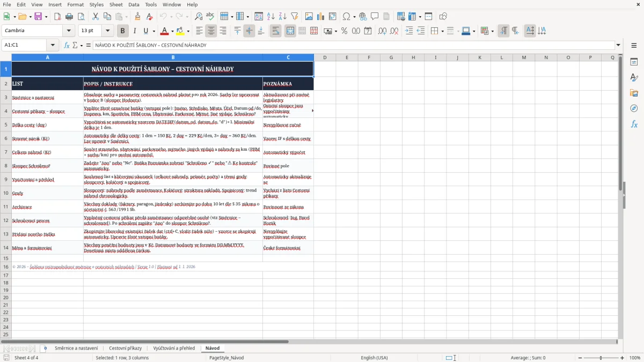The image size is (644, 362).
Task: Insert a chart from toolbar
Action: click(x=321, y=17)
